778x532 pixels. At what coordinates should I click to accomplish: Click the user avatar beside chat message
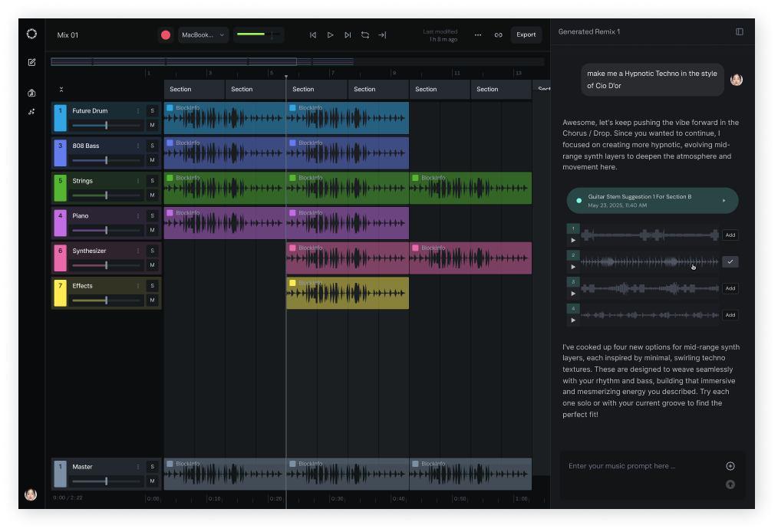tap(737, 80)
